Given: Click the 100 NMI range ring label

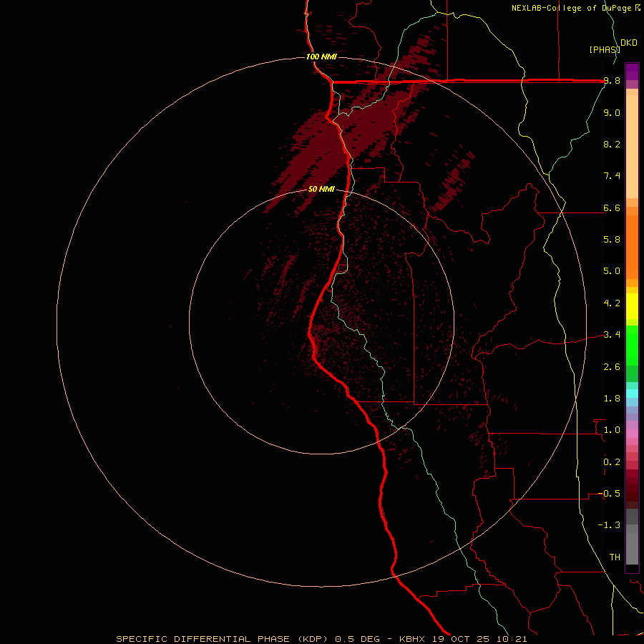Looking at the screenshot, I should pyautogui.click(x=321, y=57).
